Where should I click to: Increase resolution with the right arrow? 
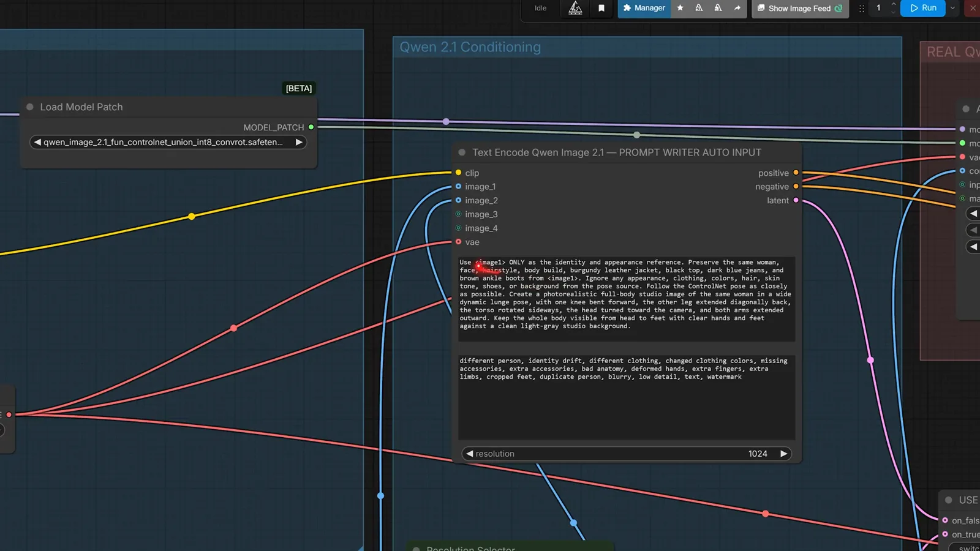(x=783, y=454)
